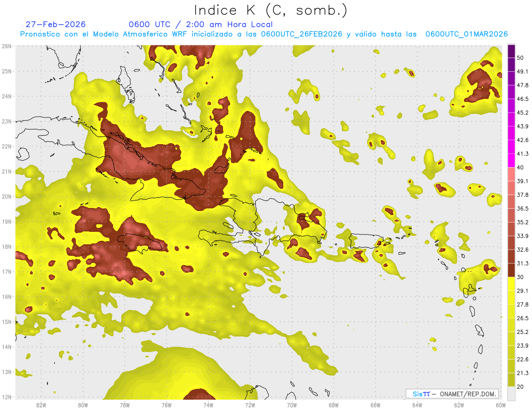Click the 26N latitude label
The height and width of the screenshot is (411, 532).
coord(6,46)
